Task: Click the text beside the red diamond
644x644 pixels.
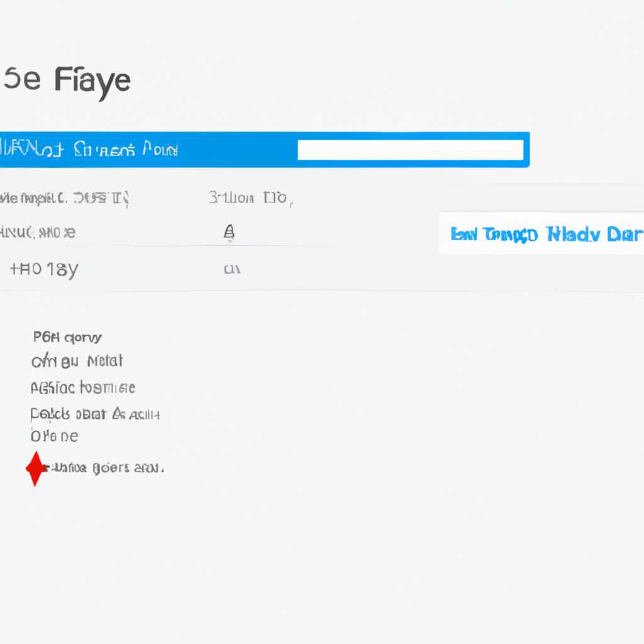Action: (105, 468)
